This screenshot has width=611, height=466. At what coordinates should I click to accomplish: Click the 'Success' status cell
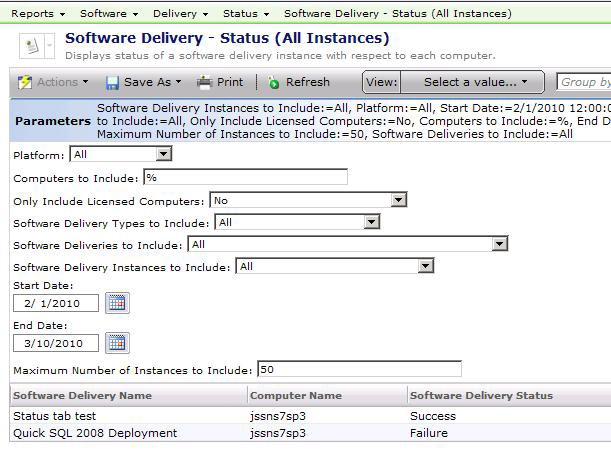[433, 416]
